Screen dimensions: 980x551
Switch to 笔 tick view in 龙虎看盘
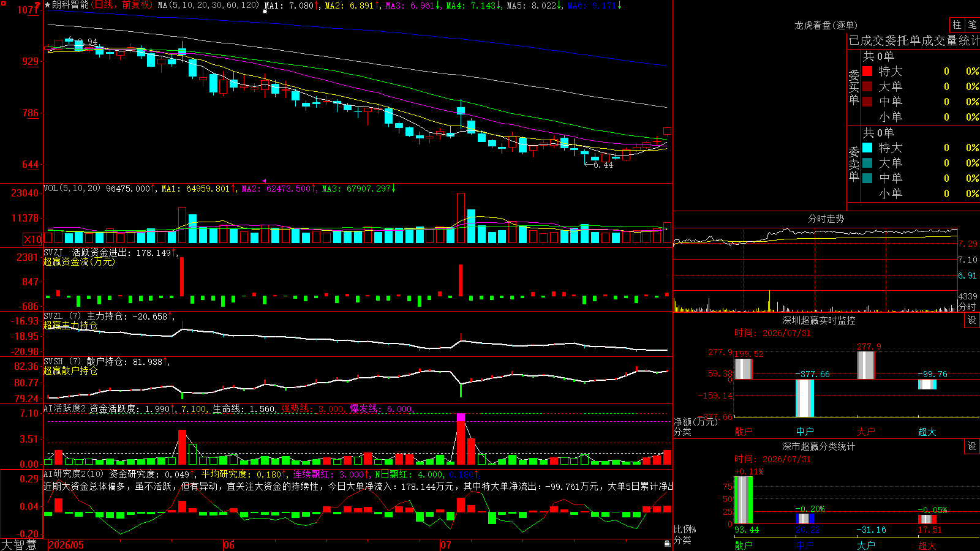[x=972, y=25]
